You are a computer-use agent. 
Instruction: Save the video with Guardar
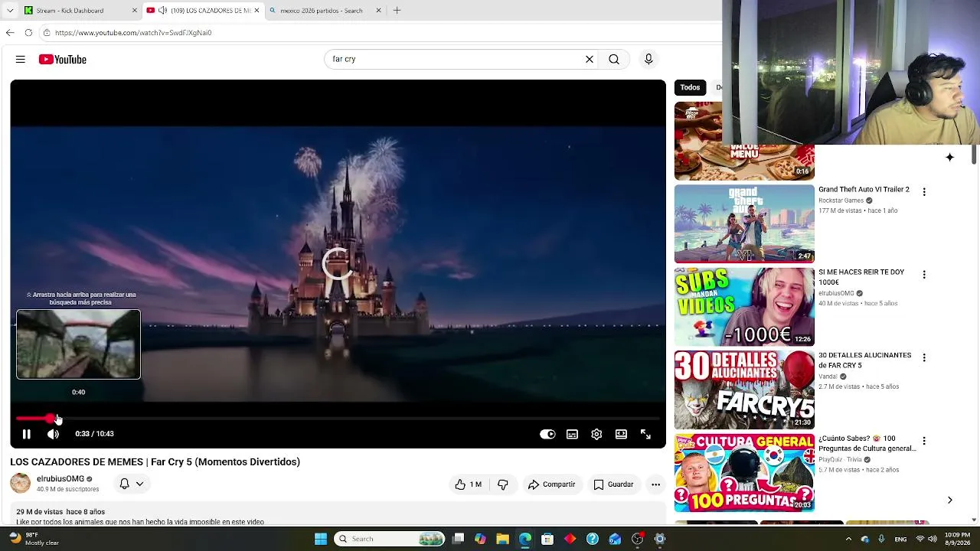point(613,484)
